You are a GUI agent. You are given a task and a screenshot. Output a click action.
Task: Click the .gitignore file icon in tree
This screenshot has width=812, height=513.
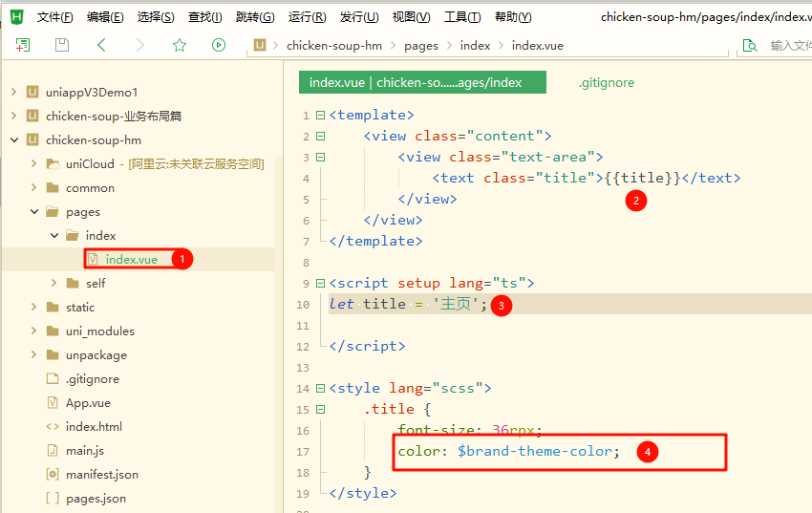point(53,378)
